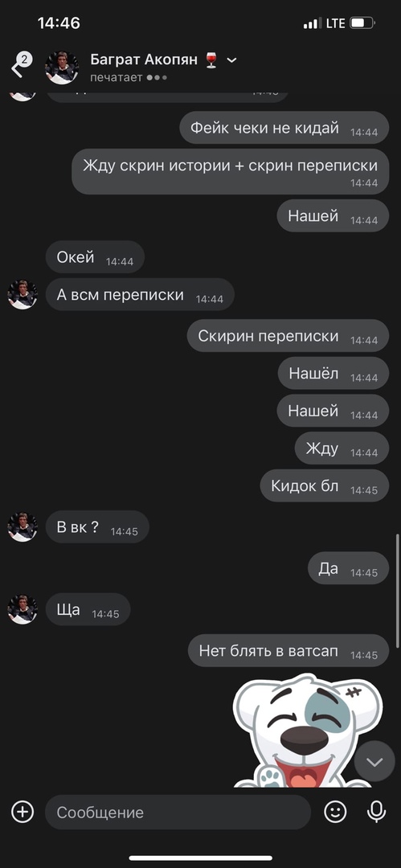Tap the chat scrollbar on the right edge
The image size is (401, 868).
pyautogui.click(x=397, y=591)
